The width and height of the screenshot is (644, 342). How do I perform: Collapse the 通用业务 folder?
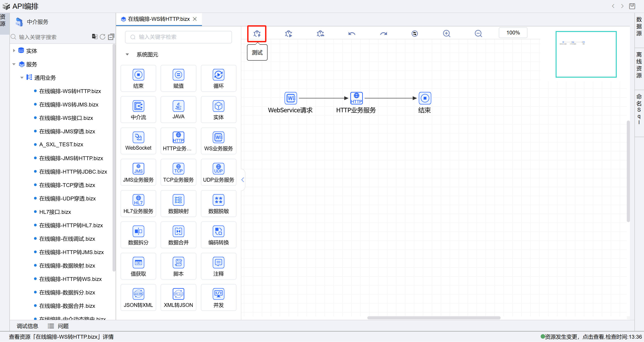22,78
